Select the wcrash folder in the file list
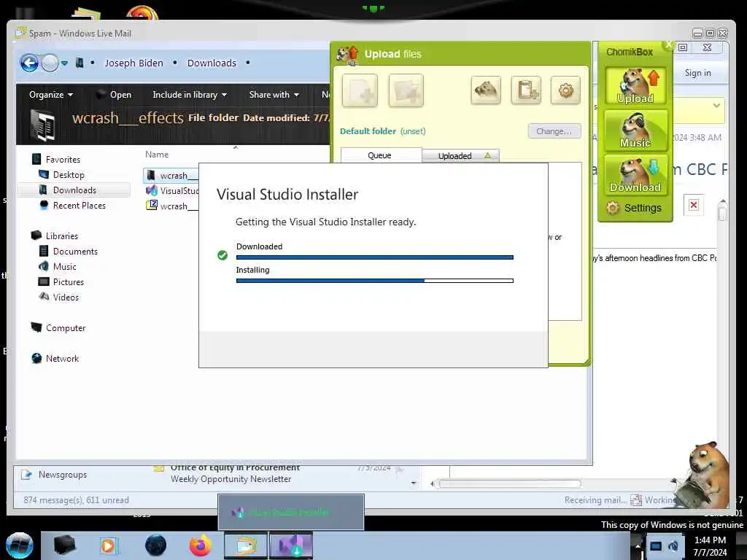747x560 pixels. coord(171,176)
